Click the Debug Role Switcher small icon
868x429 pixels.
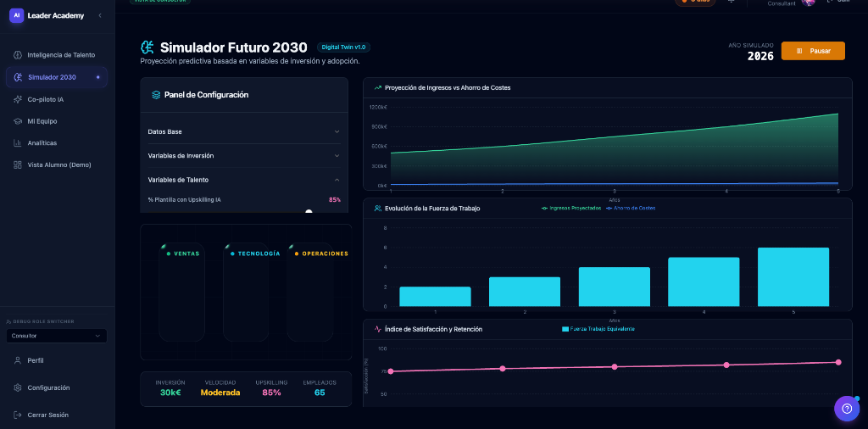tap(8, 321)
